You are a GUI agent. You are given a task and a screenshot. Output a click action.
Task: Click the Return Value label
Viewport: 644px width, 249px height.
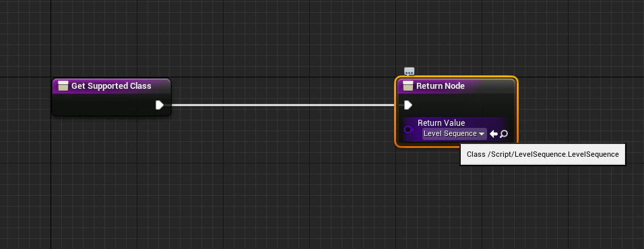click(441, 122)
